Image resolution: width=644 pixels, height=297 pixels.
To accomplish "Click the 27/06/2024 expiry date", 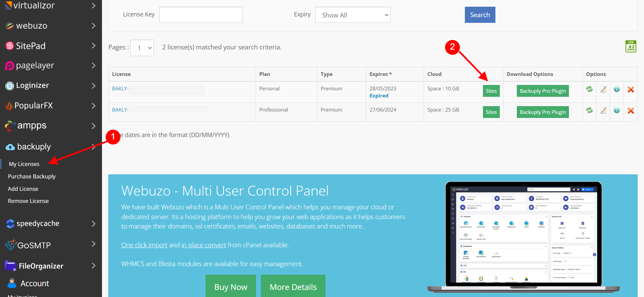I will [383, 110].
